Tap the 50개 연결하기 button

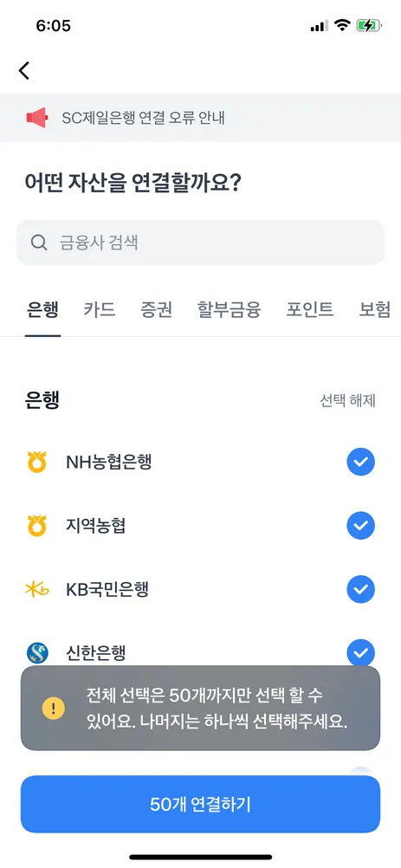[x=200, y=805]
